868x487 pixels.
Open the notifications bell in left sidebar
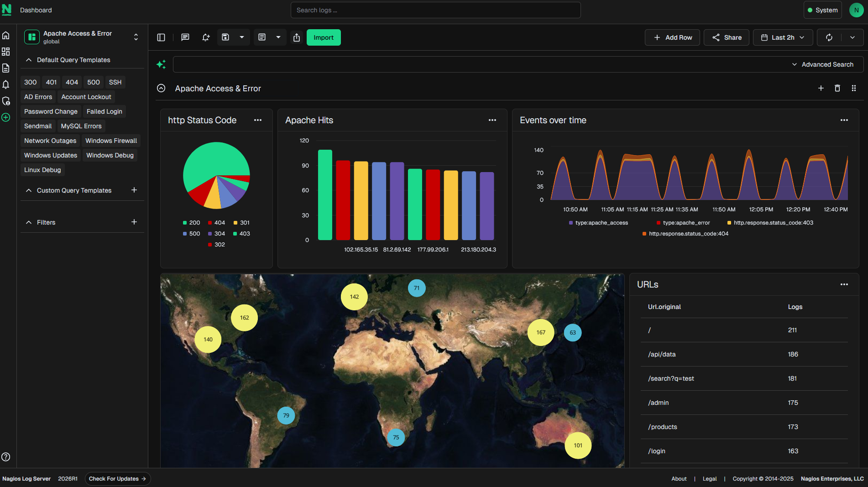(6, 84)
